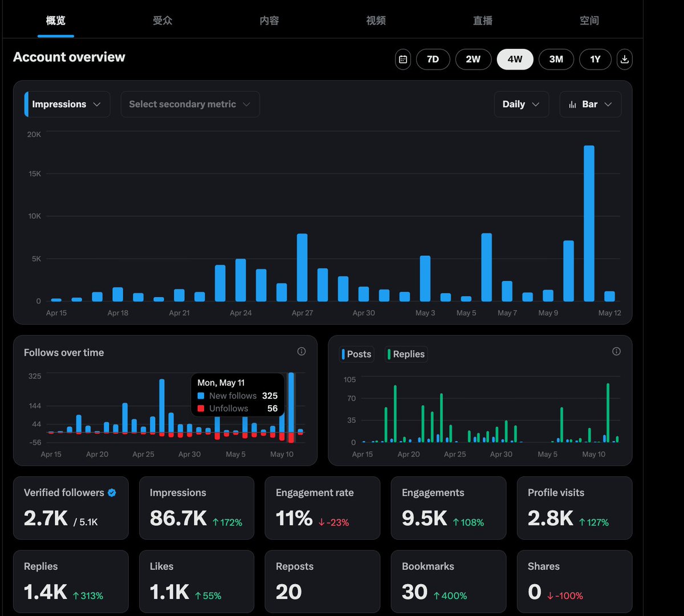
Task: Switch to the 概览 tab
Action: pos(56,21)
